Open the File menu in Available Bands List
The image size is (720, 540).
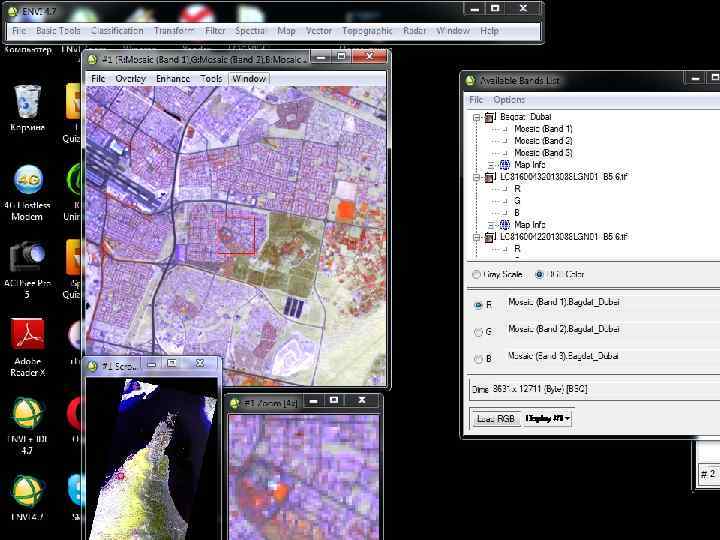tap(476, 100)
